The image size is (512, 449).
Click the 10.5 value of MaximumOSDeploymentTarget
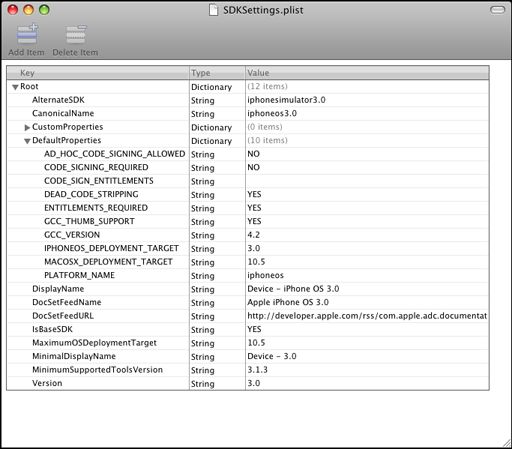(256, 343)
